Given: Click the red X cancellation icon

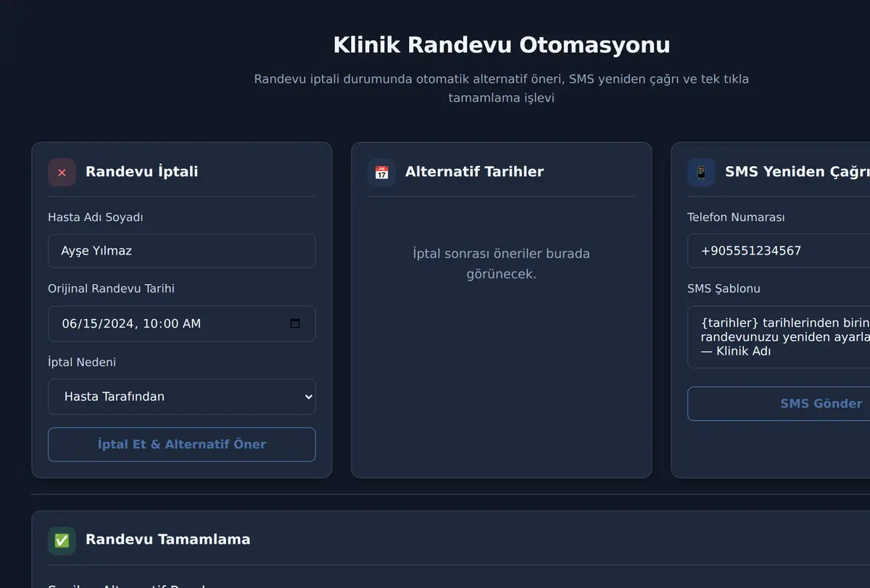Looking at the screenshot, I should pyautogui.click(x=62, y=173).
